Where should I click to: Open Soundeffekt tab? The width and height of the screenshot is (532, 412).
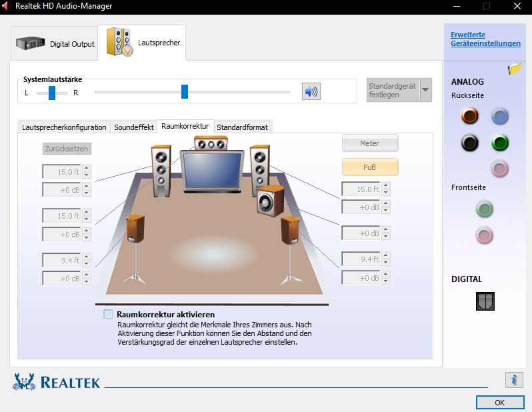(134, 127)
